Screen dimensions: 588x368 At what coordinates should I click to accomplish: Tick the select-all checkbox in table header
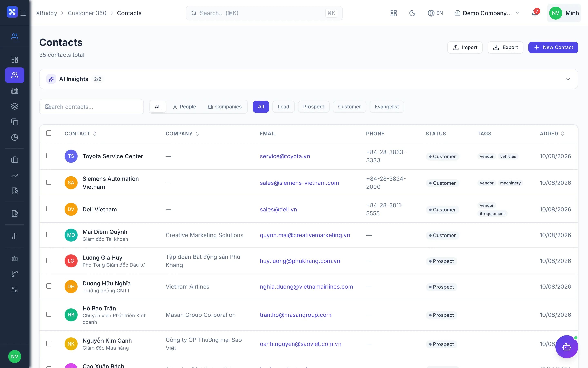pyautogui.click(x=49, y=133)
